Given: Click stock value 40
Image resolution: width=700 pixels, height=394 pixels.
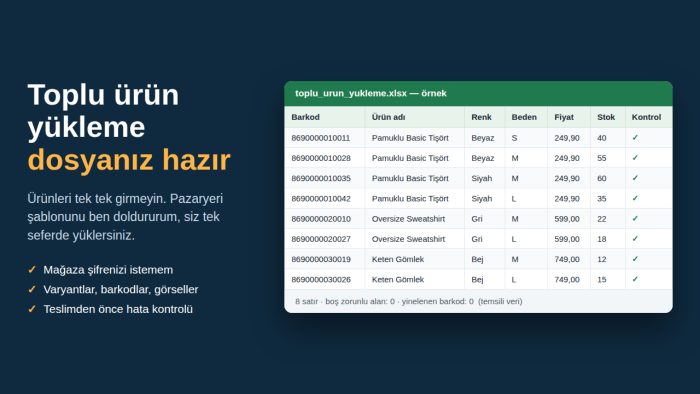Looking at the screenshot, I should coord(602,138).
